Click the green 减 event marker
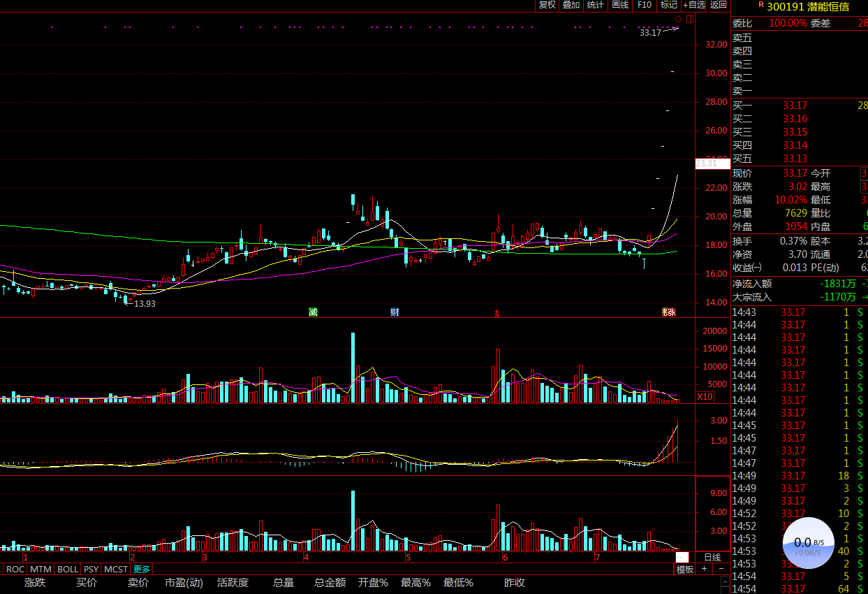The image size is (868, 594). pos(314,312)
